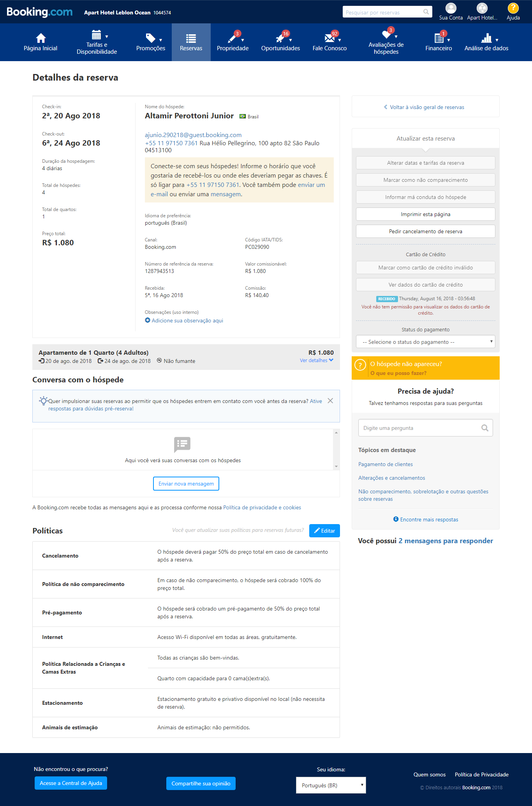
Task: Click Pedir cancelamento de reserva button
Action: click(x=425, y=231)
